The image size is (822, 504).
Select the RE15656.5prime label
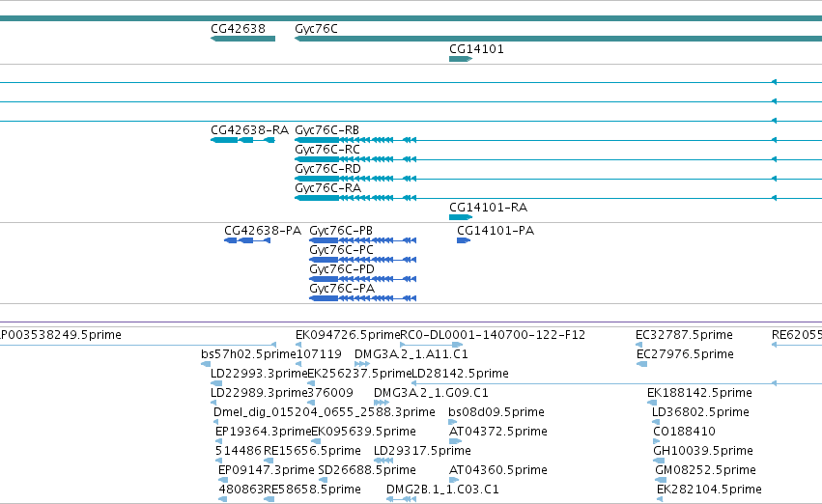(312, 451)
